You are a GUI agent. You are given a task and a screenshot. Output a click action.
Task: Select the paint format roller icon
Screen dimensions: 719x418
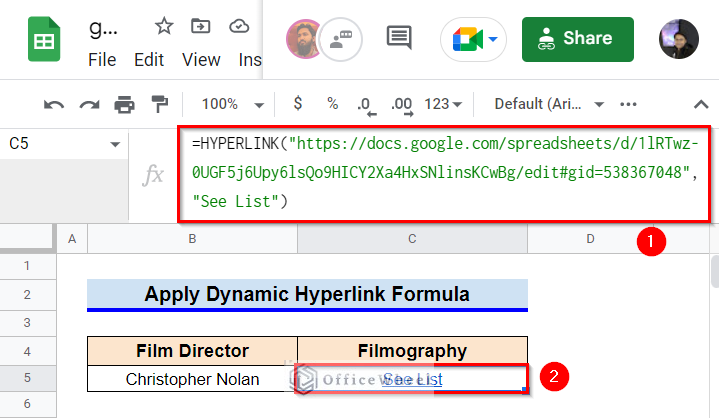click(x=160, y=104)
